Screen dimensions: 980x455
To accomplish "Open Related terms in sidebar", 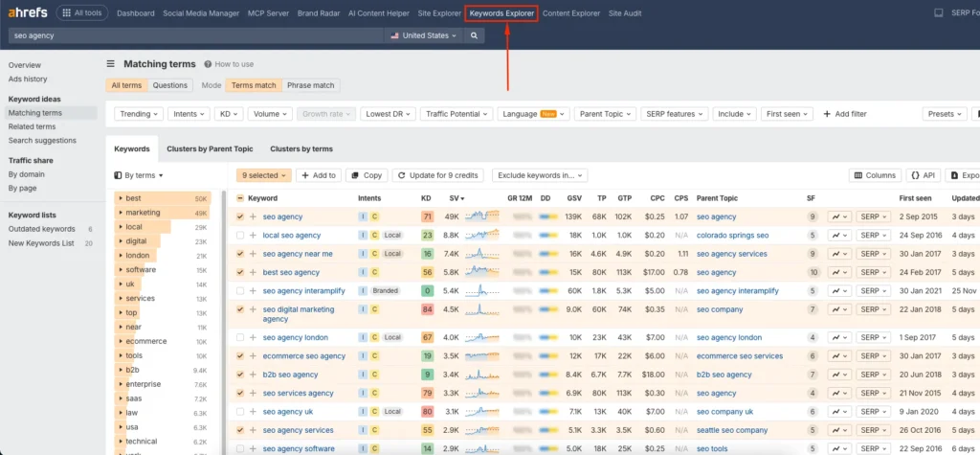I will pyautogui.click(x=32, y=126).
